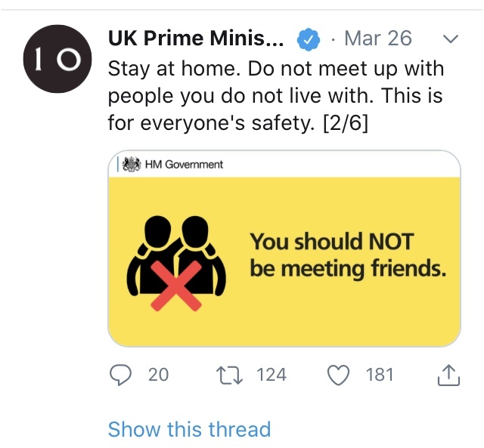Click Show this thread

click(x=189, y=429)
